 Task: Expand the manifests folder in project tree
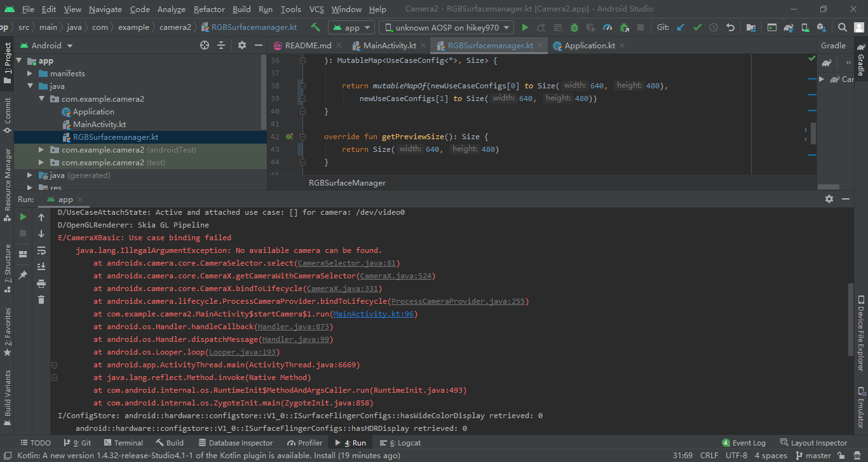[x=29, y=73]
